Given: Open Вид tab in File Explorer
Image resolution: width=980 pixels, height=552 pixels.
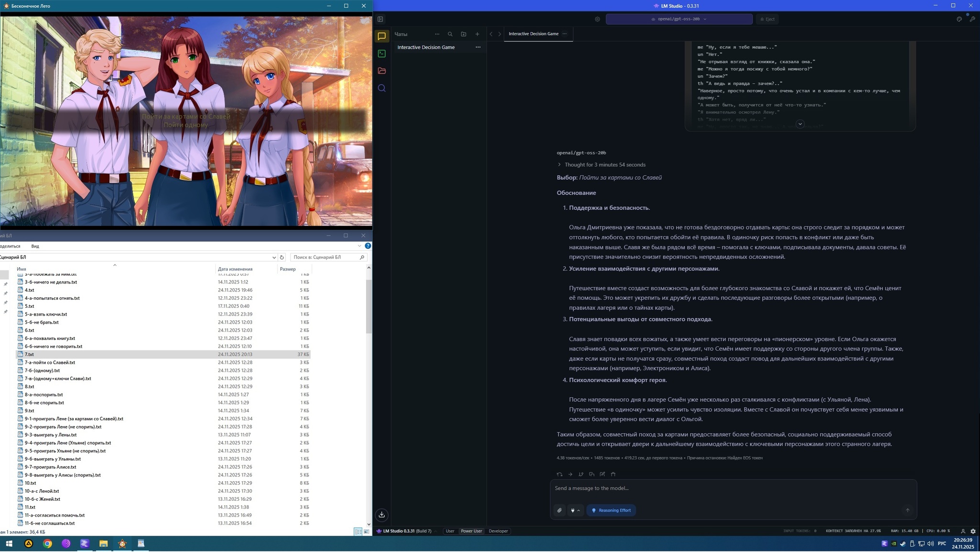Looking at the screenshot, I should point(35,246).
